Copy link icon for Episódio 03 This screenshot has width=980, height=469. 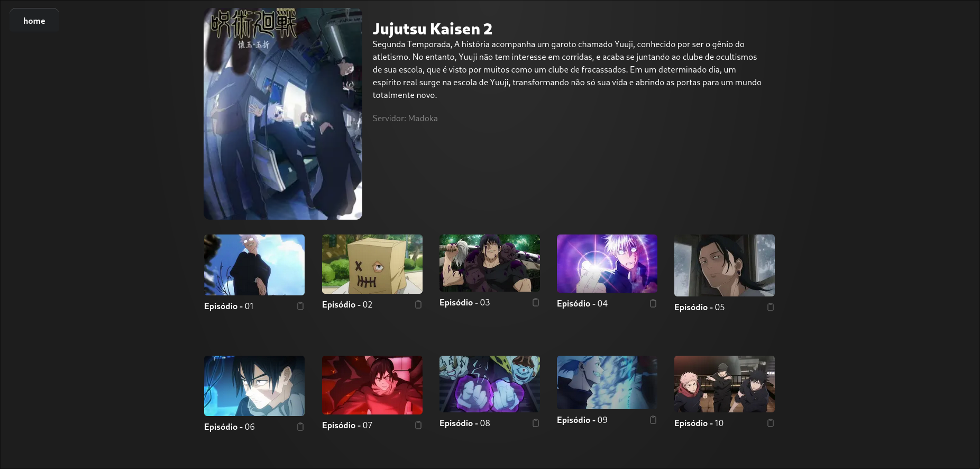click(536, 302)
